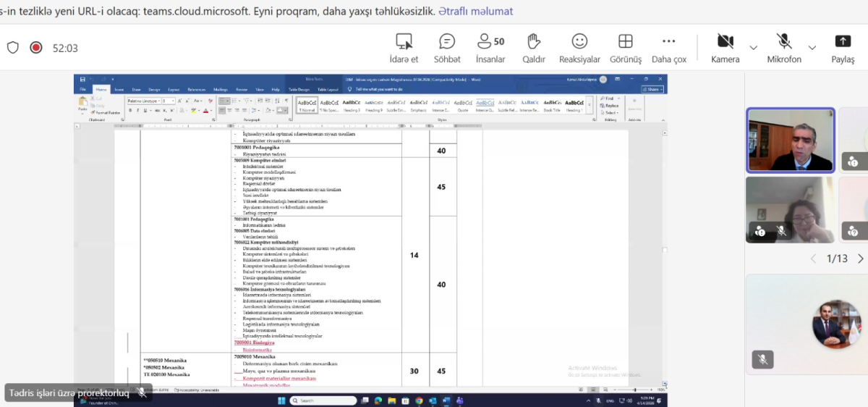Go to previous participants page arrow

tap(813, 259)
